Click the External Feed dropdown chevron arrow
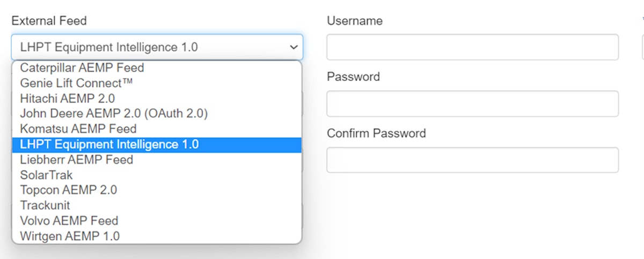 point(294,47)
